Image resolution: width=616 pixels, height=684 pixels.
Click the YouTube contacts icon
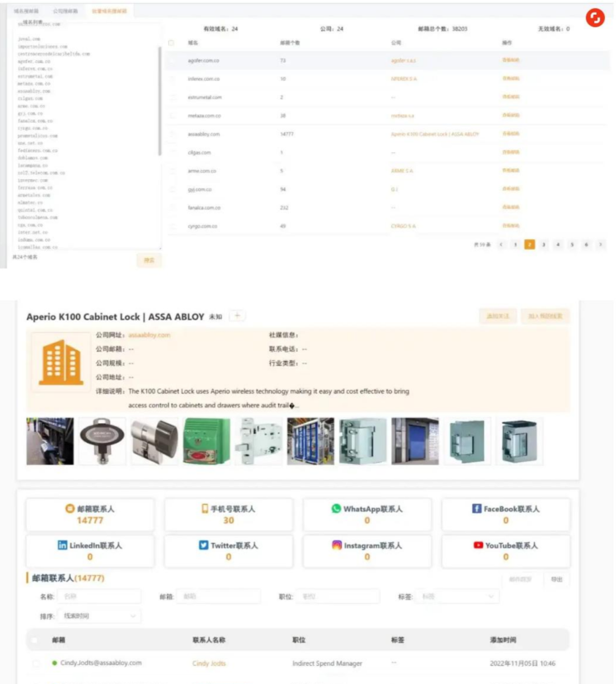point(478,545)
